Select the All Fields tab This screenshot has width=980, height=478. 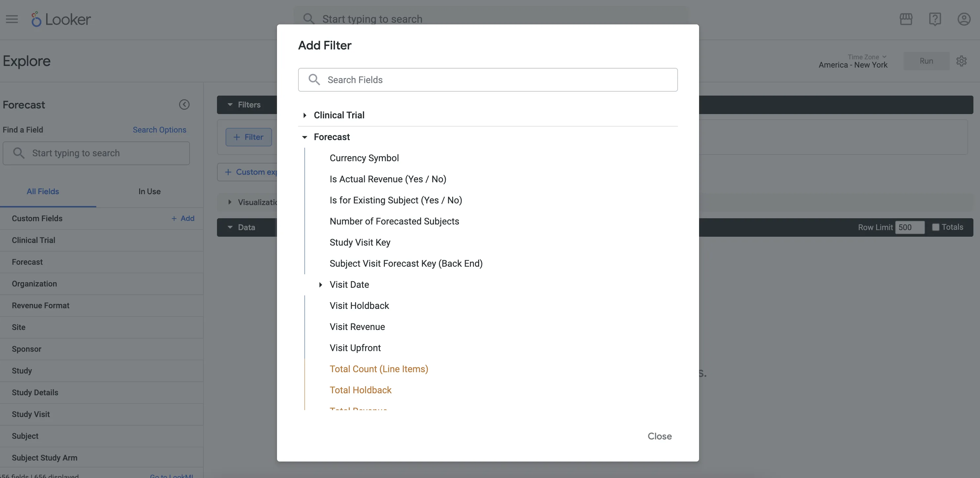coord(43,191)
